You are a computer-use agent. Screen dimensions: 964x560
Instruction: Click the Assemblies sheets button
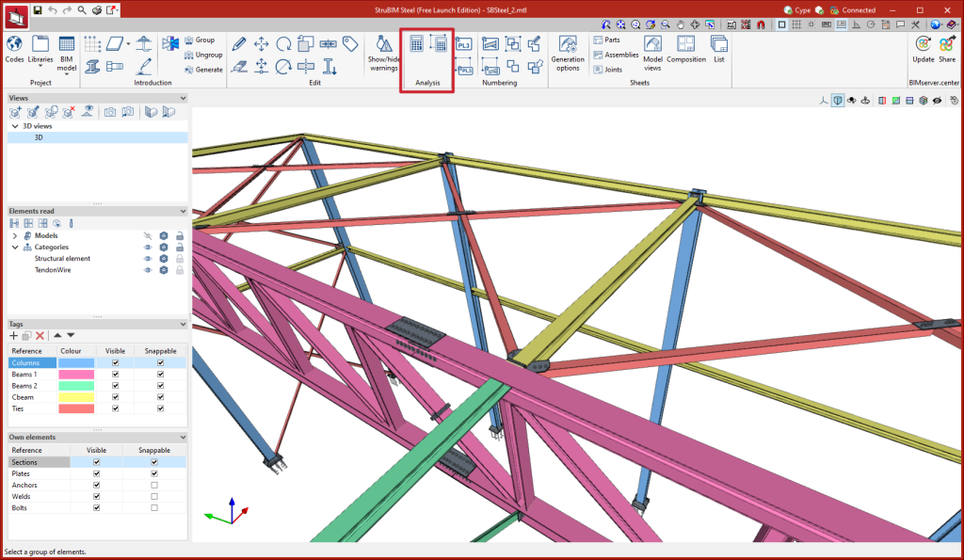pos(616,55)
